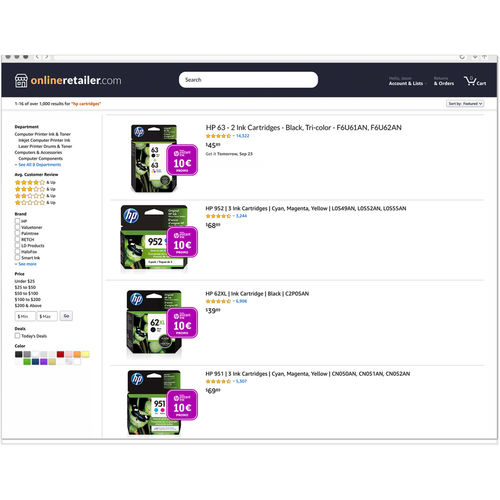The height and width of the screenshot is (500, 500).
Task: Click the browser reload icon
Action: coord(462,57)
